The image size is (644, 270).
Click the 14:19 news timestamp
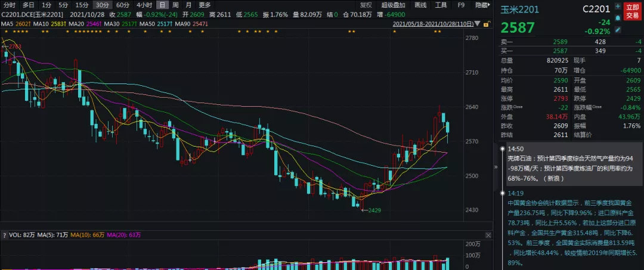coord(515,193)
